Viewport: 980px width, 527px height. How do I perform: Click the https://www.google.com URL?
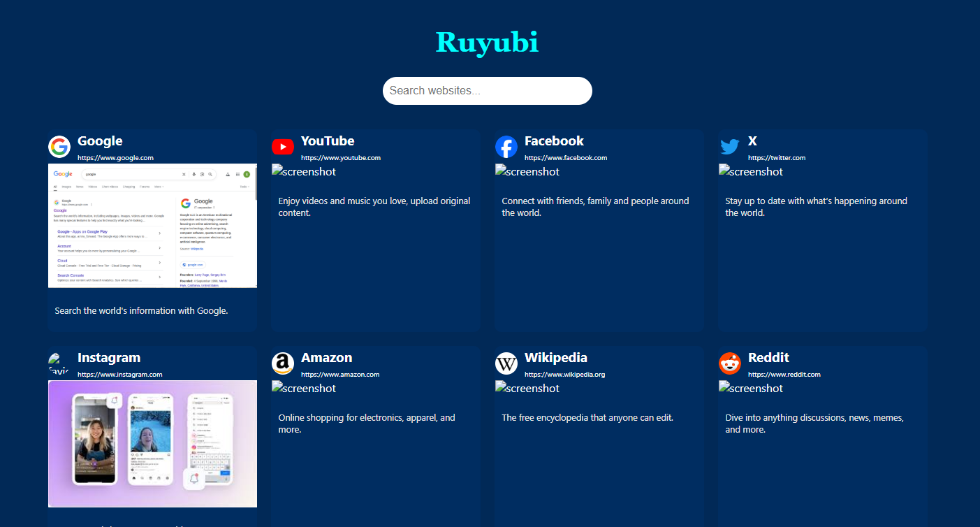[x=115, y=158]
